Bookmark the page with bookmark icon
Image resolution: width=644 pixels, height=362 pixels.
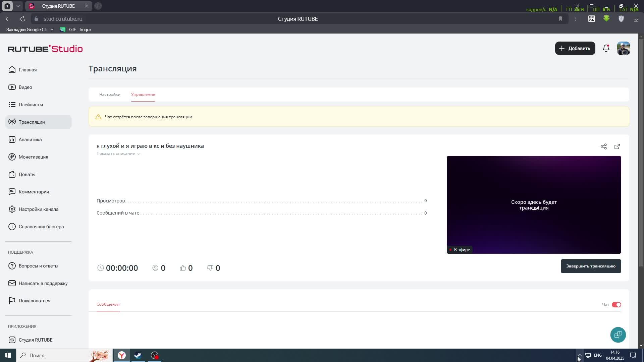[x=560, y=19]
